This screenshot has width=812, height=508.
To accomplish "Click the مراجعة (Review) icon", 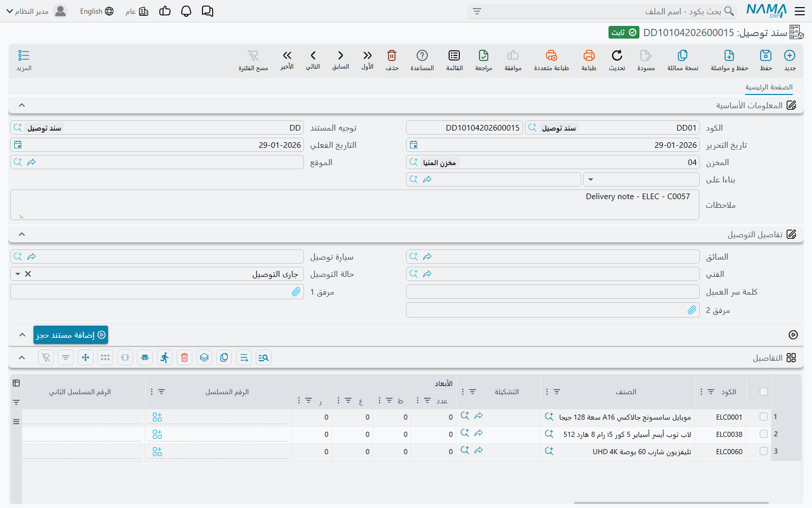I will pos(484,55).
